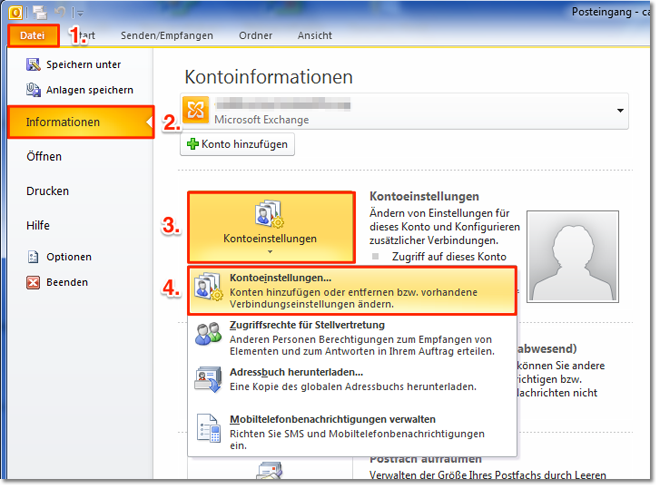Screen dimensions: 656x485
Task: Select Öffnen in the backstage menu
Action: pos(44,157)
